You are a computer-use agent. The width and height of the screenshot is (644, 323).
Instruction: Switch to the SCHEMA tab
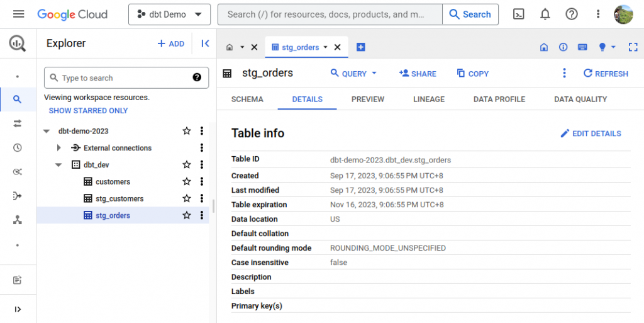point(247,99)
